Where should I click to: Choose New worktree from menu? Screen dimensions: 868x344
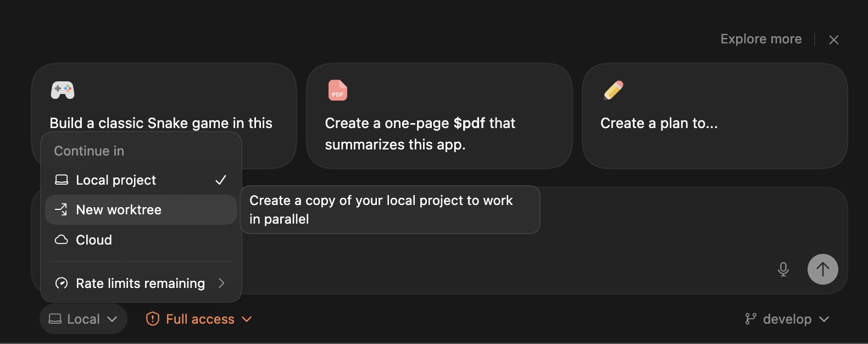click(119, 210)
